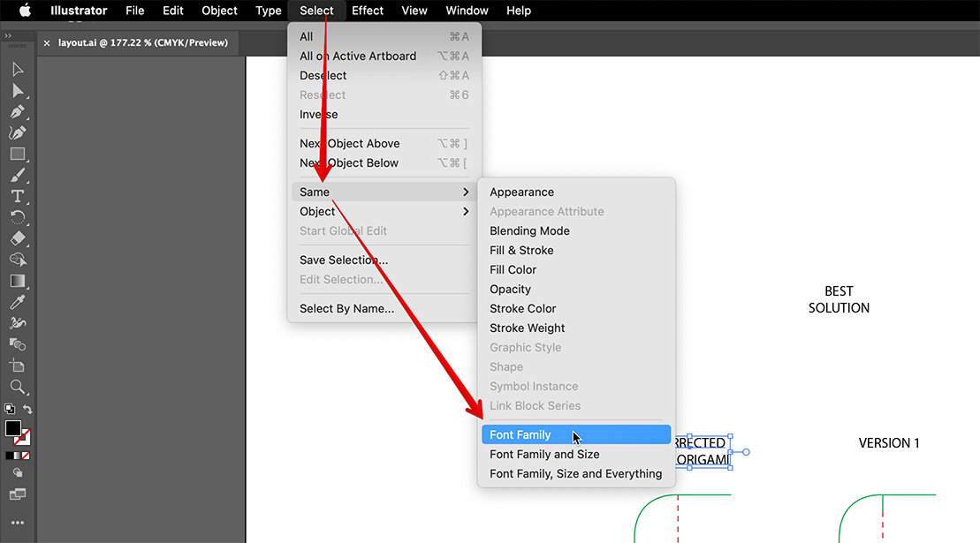The width and height of the screenshot is (980, 543).
Task: Expand the Same submenu chevron
Action: (466, 192)
